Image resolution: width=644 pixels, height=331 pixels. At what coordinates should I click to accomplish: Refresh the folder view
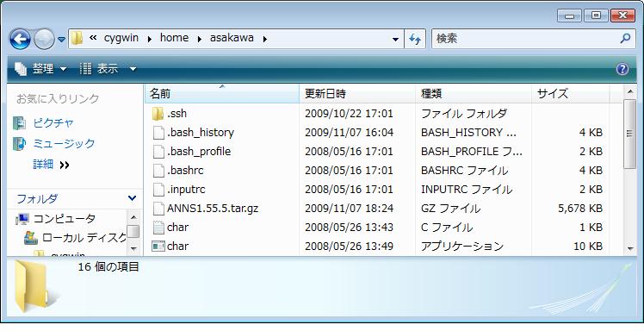point(415,40)
